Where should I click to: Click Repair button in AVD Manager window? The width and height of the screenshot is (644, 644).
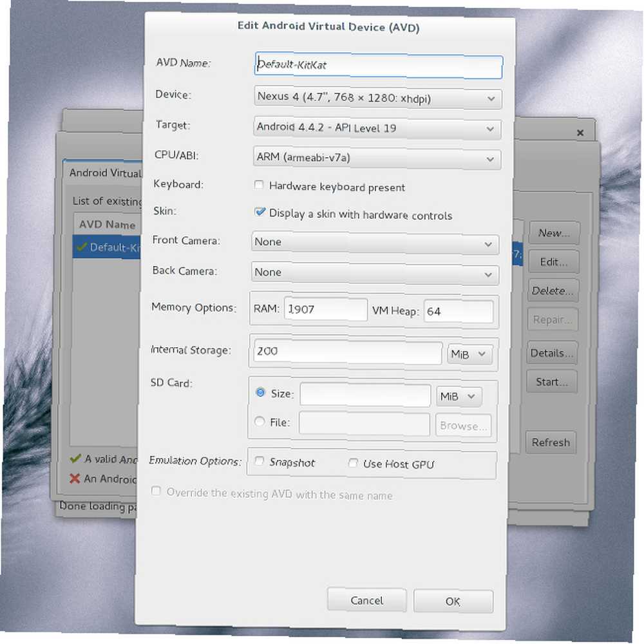point(553,319)
